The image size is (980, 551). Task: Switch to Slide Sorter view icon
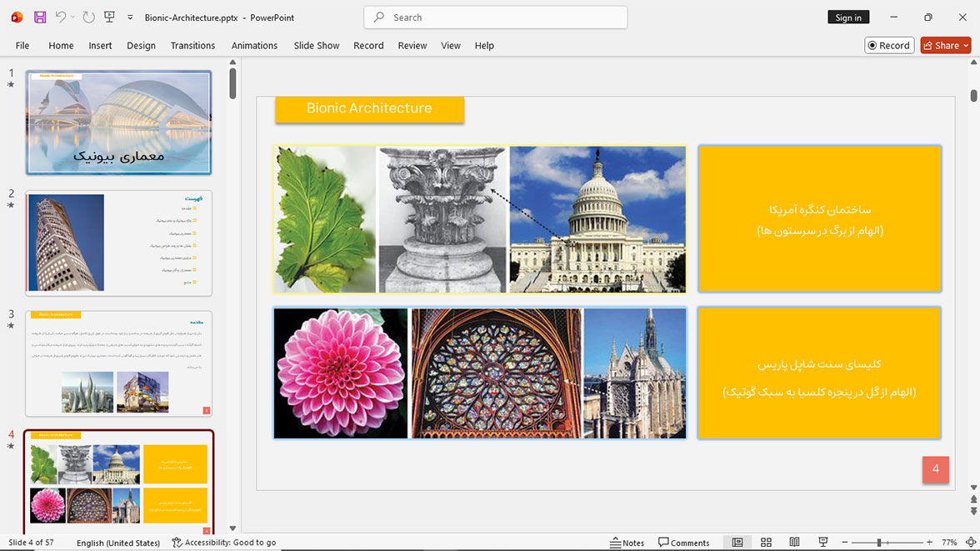767,542
